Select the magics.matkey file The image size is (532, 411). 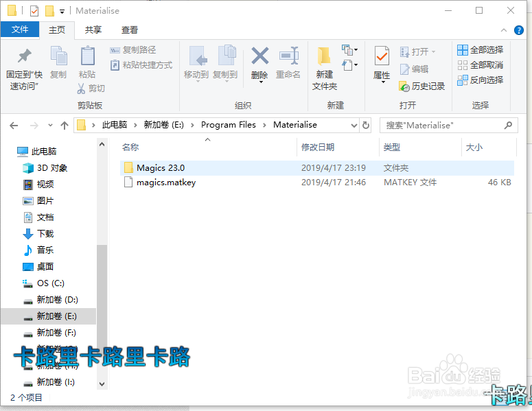[x=317, y=183]
